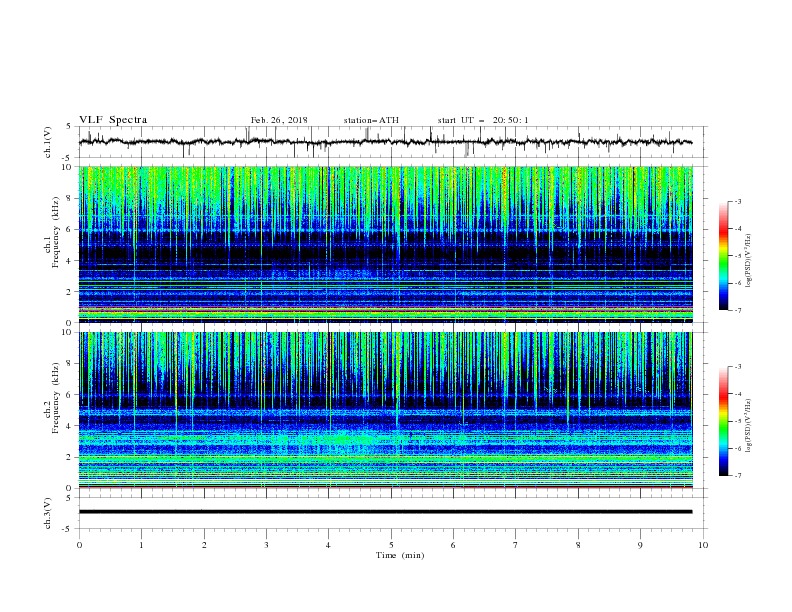Select the date text "Feb. 26, 2018"

point(279,120)
